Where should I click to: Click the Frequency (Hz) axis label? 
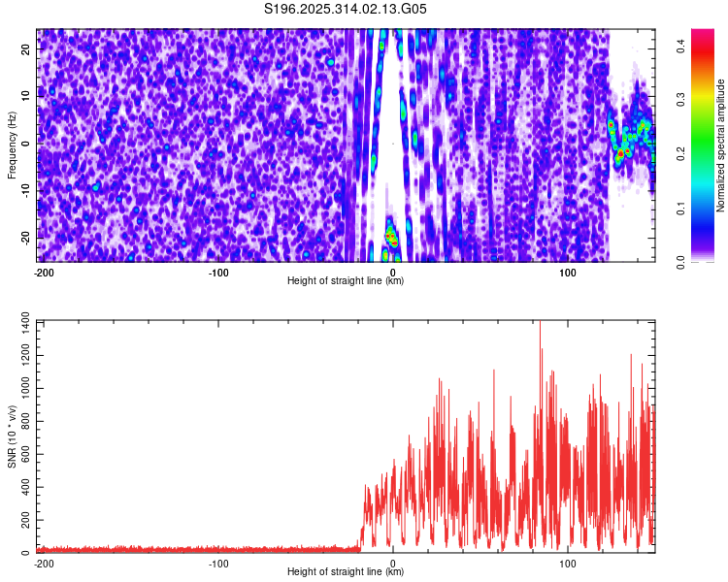pyautogui.click(x=13, y=145)
